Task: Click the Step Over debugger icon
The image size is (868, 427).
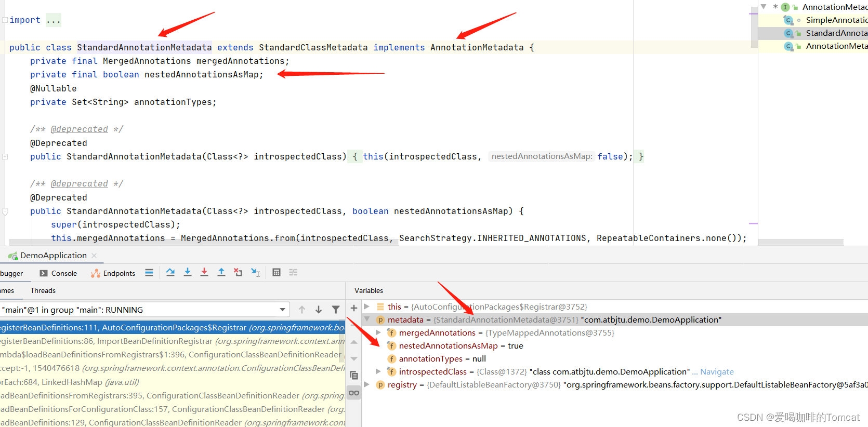Action: coord(170,273)
